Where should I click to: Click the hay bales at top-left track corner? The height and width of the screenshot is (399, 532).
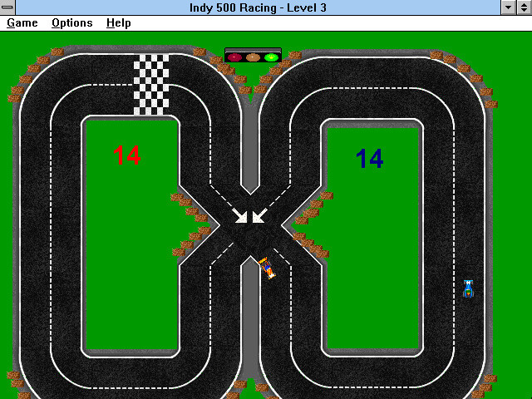click(x=36, y=75)
